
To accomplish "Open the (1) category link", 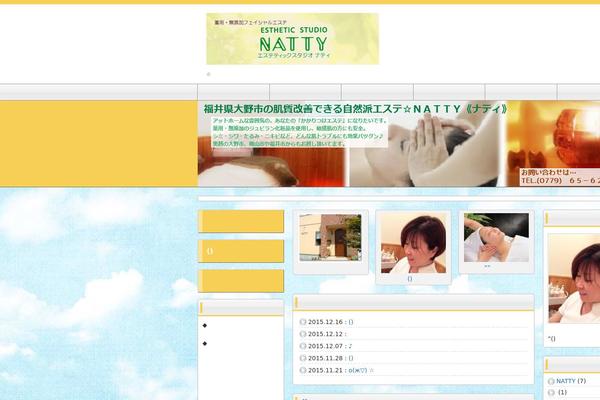I will click(x=562, y=392).
